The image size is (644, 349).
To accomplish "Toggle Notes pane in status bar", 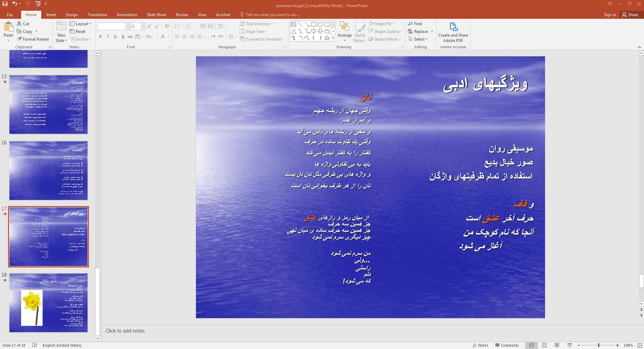I will tap(481, 345).
